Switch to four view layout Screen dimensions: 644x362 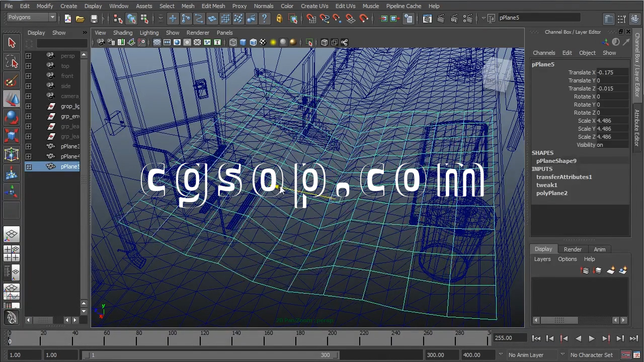12,253
